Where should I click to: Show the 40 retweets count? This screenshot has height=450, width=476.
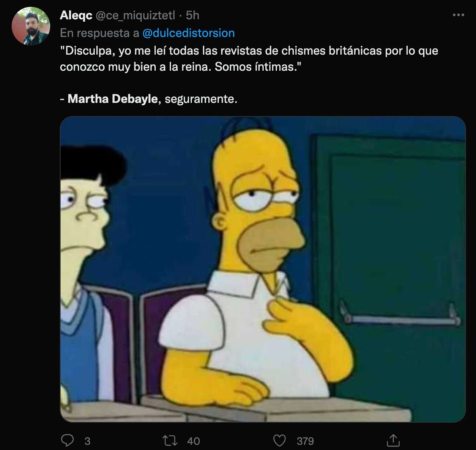(193, 441)
